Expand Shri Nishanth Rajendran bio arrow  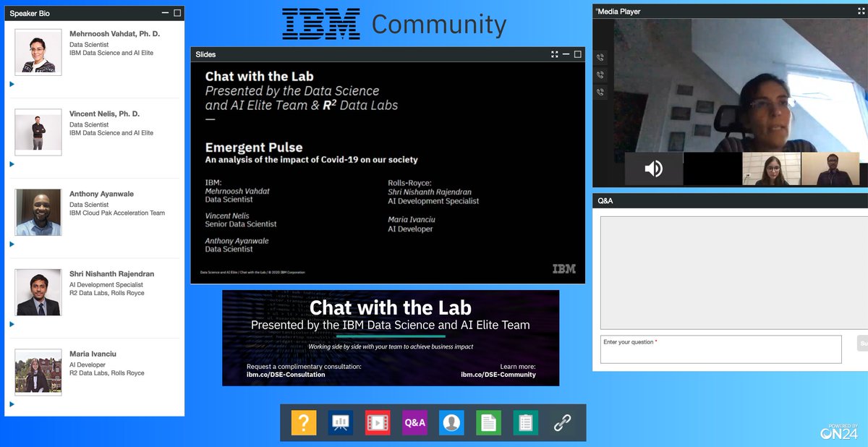point(12,324)
